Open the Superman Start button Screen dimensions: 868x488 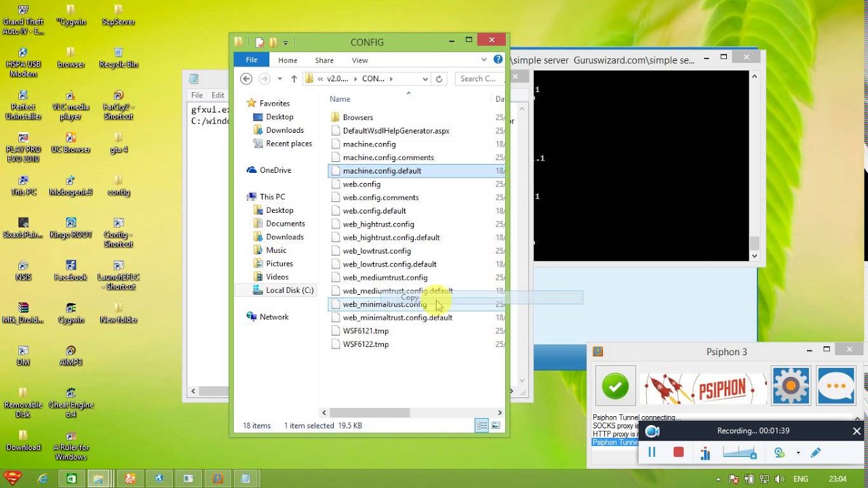tap(13, 479)
